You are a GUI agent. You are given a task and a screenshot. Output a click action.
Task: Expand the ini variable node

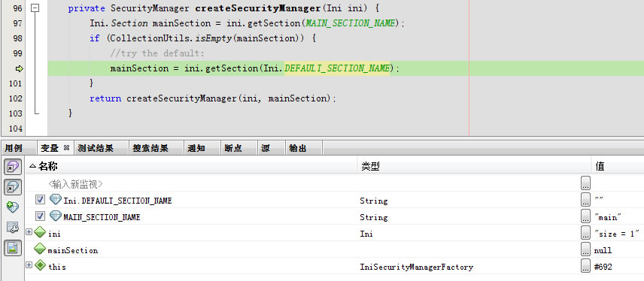click(x=29, y=231)
